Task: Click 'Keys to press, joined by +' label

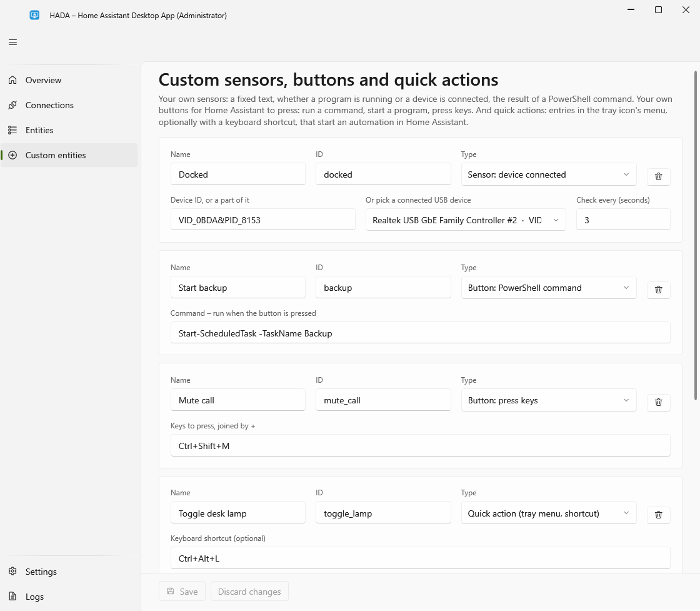Action: pos(212,426)
